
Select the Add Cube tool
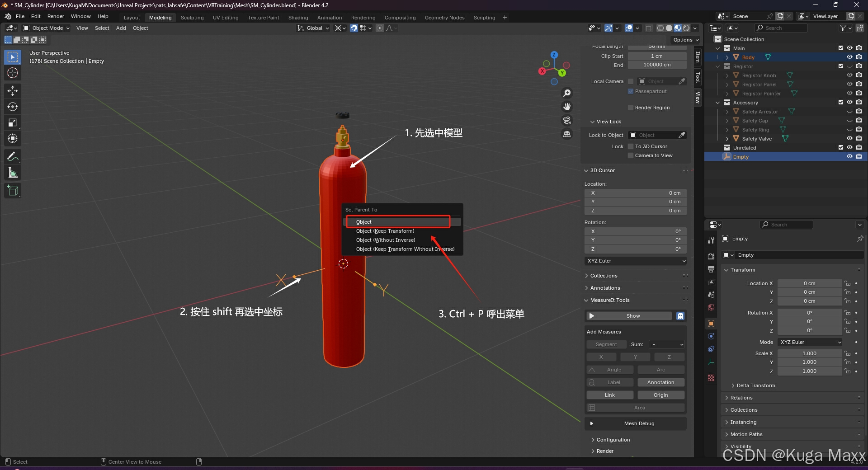pyautogui.click(x=13, y=191)
